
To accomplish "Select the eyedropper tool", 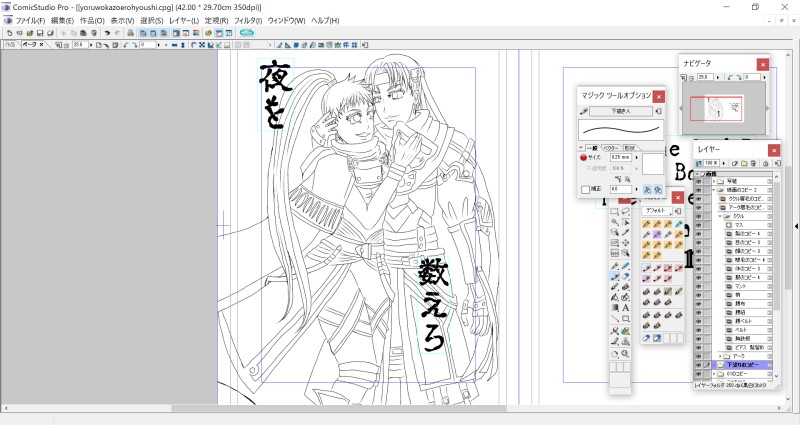I will tap(626, 233).
